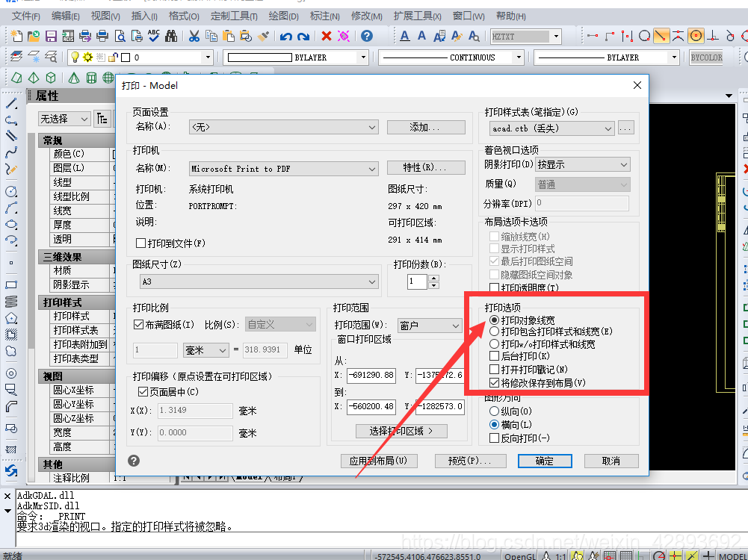The image size is (748, 560).
Task: Click the Match properties brush icon
Action: [263, 36]
